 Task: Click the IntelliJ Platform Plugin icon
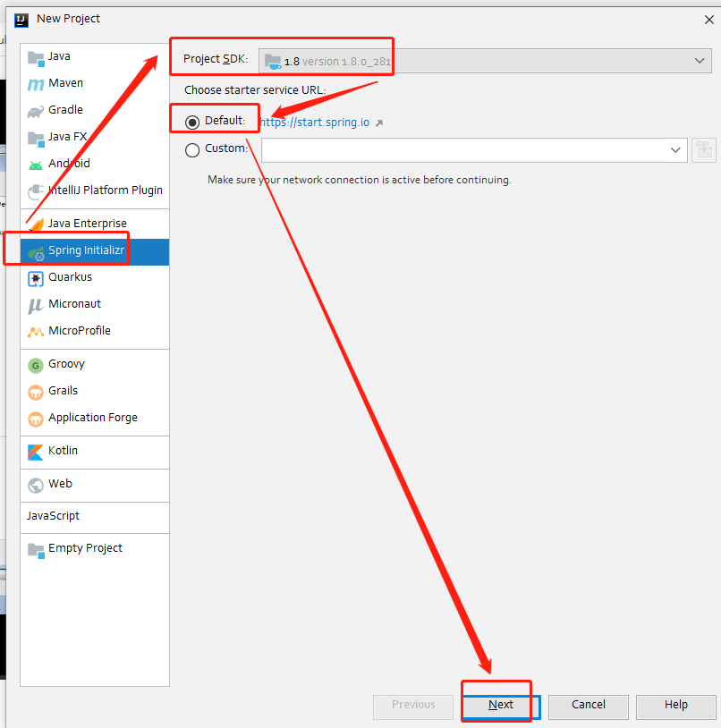pyautogui.click(x=36, y=191)
